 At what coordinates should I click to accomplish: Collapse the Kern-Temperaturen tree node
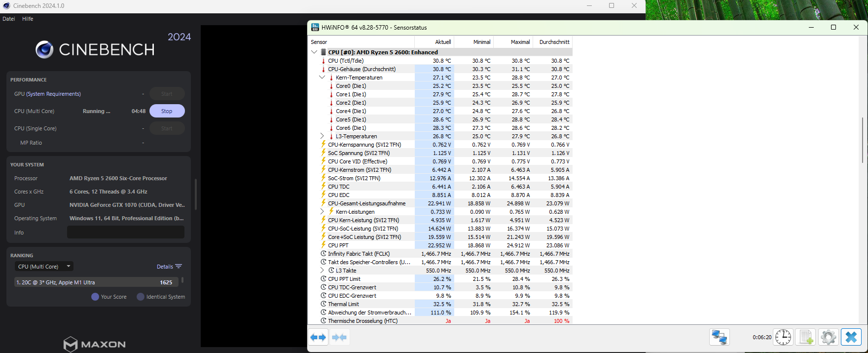click(322, 78)
